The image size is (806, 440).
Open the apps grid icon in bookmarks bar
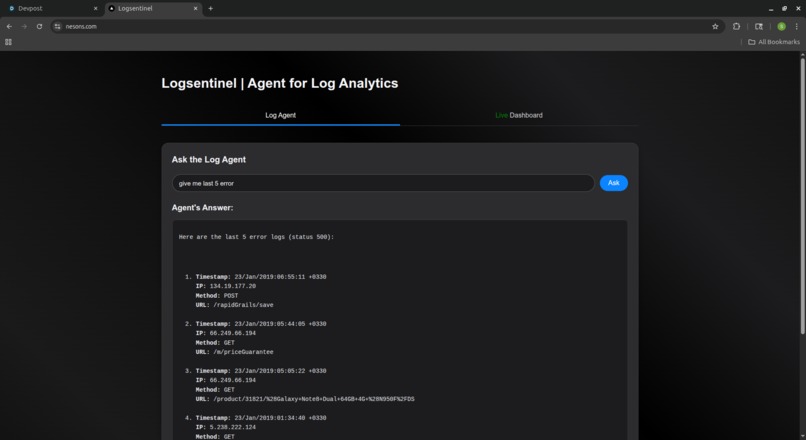point(8,42)
